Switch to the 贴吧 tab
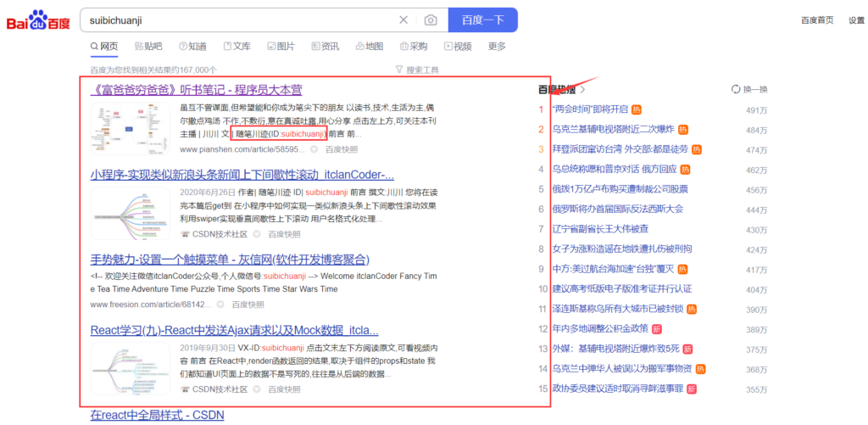Screen dimensions: 868x425 (x=148, y=47)
